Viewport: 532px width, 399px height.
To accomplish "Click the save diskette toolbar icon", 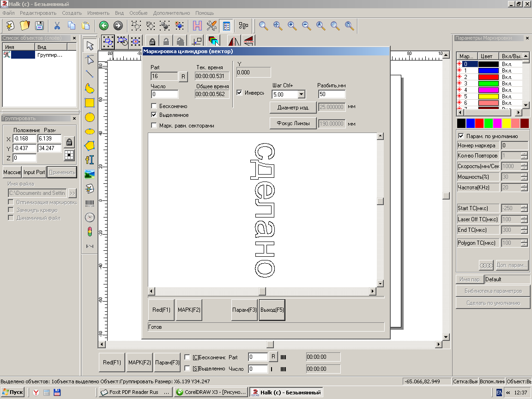I will coord(40,26).
